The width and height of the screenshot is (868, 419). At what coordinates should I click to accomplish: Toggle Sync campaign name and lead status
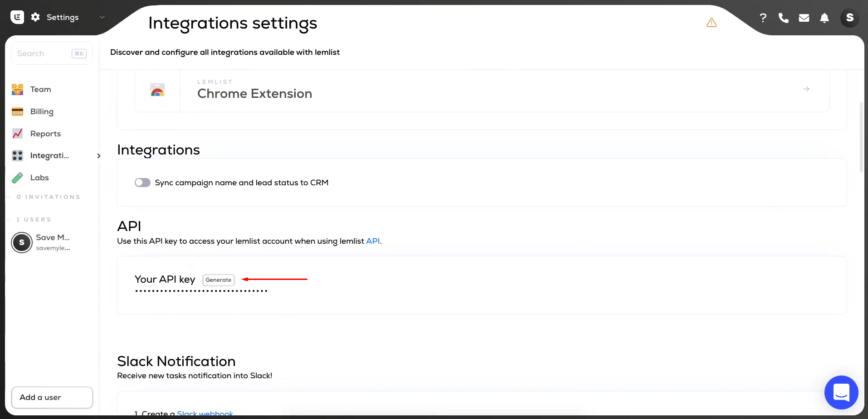pyautogui.click(x=142, y=183)
